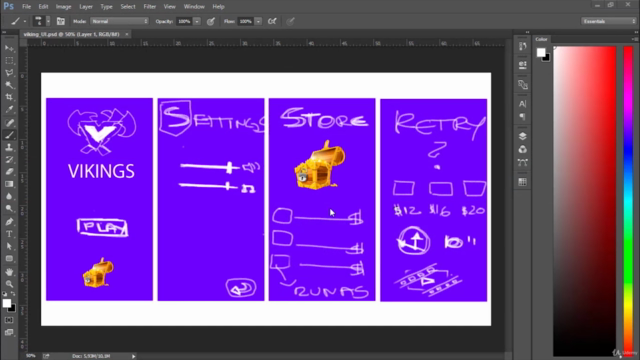Toggle Quick Mask mode
Viewport: 640px width, 360px height.
[9, 320]
